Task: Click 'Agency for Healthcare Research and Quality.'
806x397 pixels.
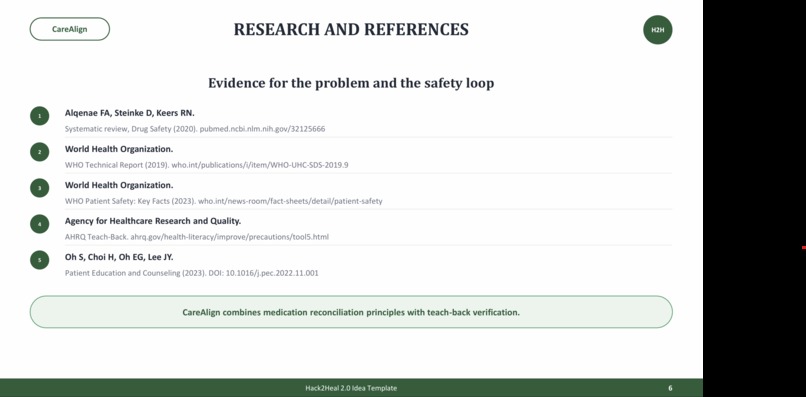Action: pyautogui.click(x=153, y=221)
